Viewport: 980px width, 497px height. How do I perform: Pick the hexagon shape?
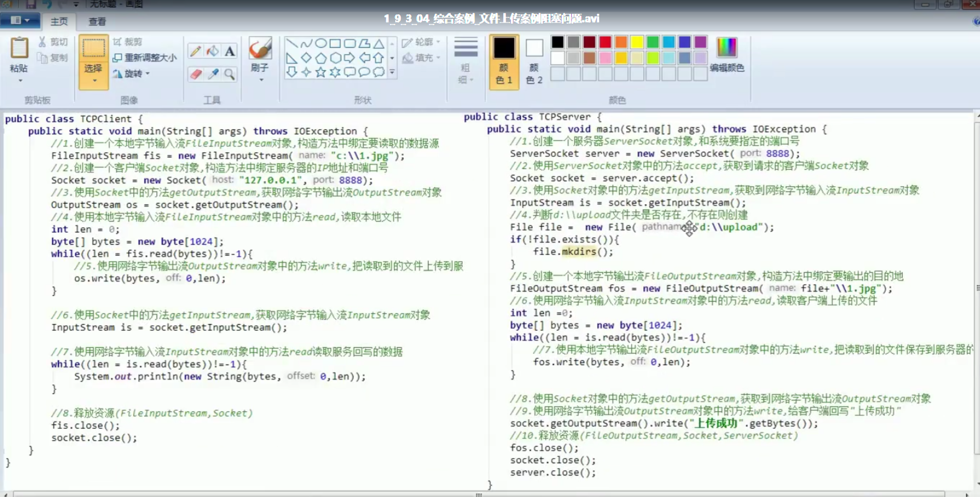[335, 57]
